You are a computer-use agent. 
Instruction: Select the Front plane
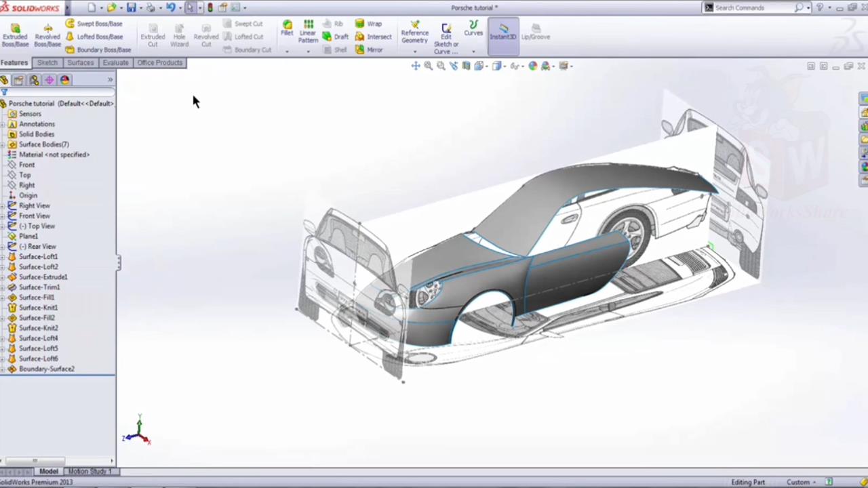click(x=26, y=165)
